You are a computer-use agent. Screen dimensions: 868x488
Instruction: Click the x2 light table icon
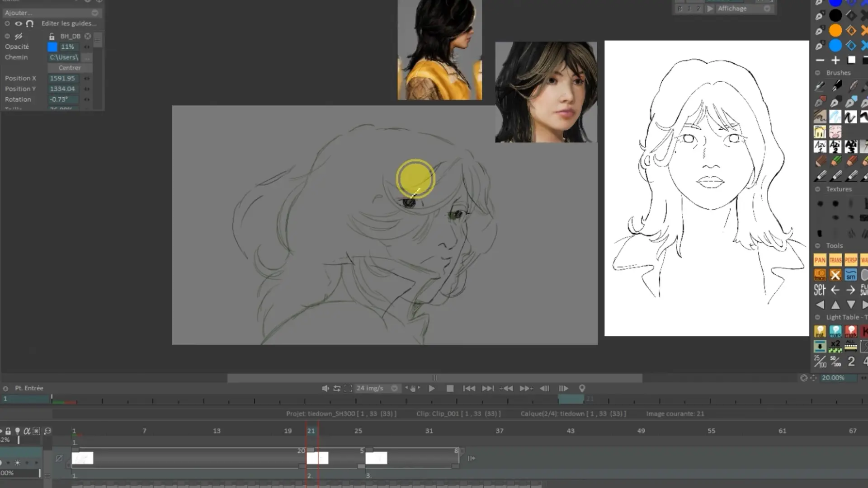pyautogui.click(x=835, y=347)
